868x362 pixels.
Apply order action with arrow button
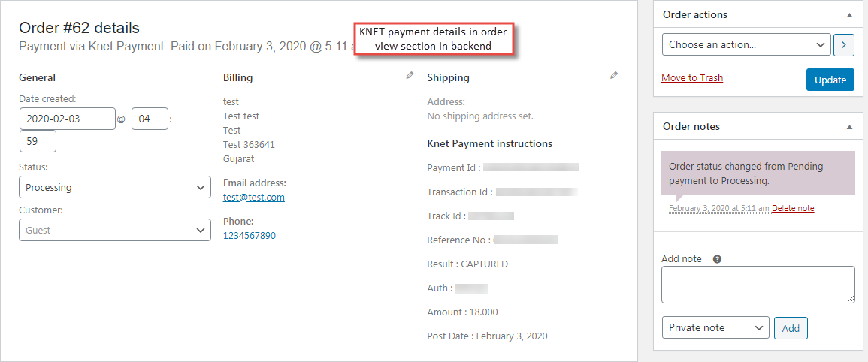point(844,44)
